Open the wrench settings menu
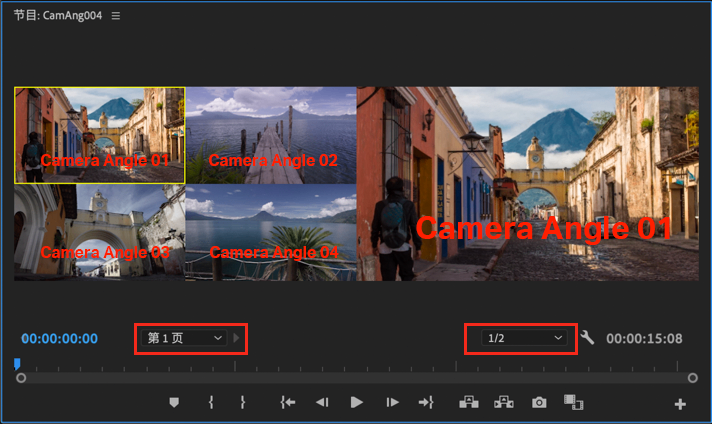 click(x=587, y=337)
